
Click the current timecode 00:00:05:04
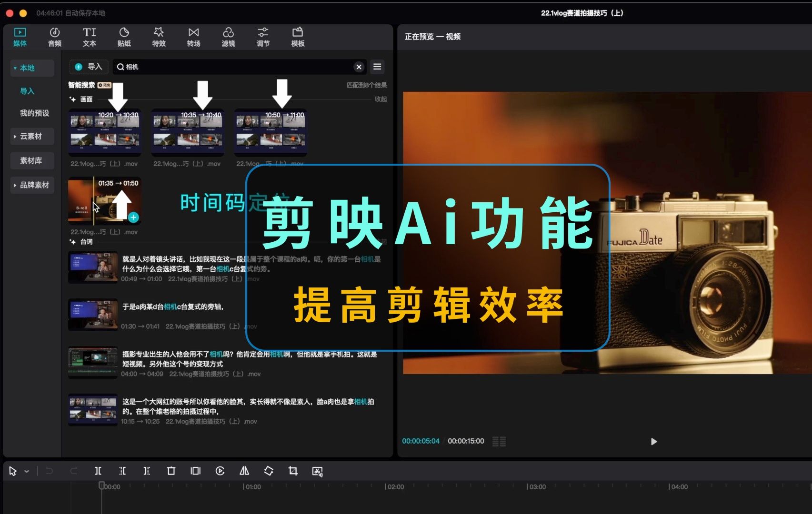pyautogui.click(x=421, y=441)
